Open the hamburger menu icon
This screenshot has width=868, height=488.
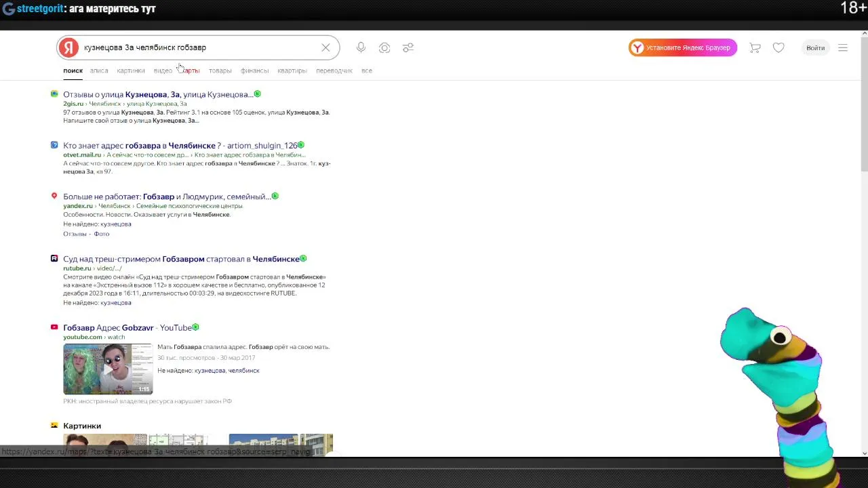tap(843, 47)
